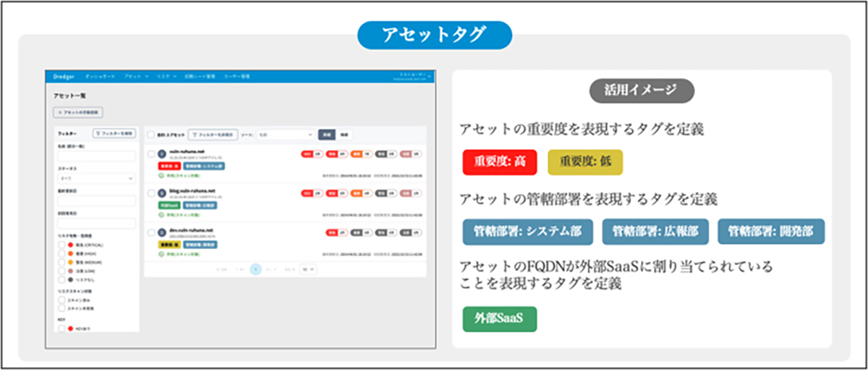The image size is (868, 370).
Task: Click the yellow 重要度: 低 tag
Action: pyautogui.click(x=585, y=161)
